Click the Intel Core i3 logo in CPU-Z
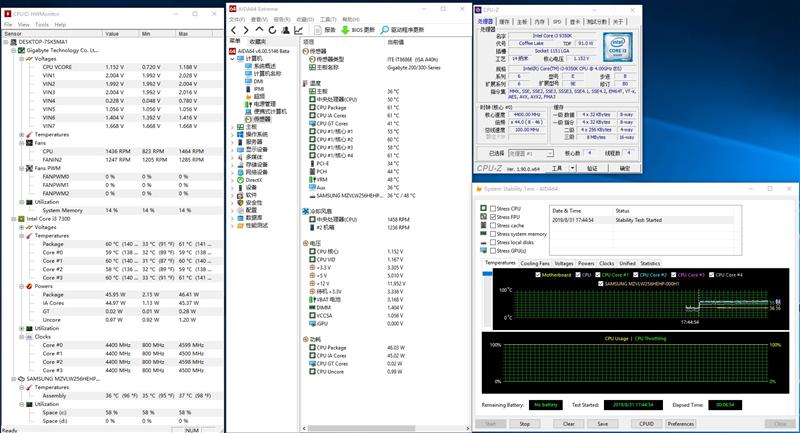Screen dimensions: 800x433 (x=617, y=47)
